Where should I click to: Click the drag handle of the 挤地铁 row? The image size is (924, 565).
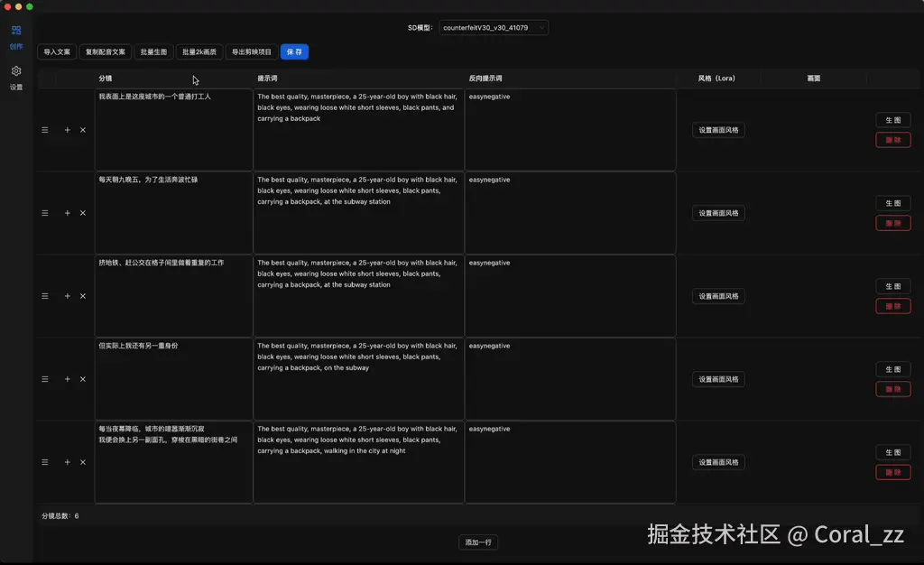[45, 296]
